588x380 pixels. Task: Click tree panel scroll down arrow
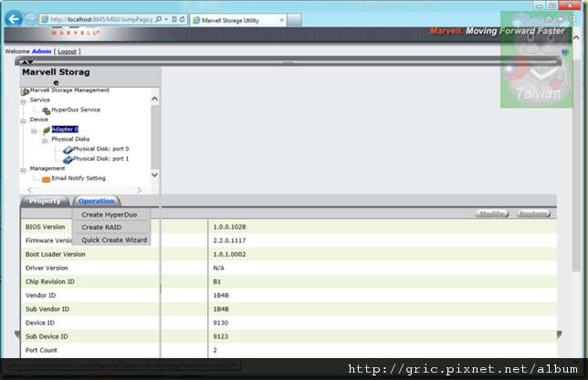154,174
